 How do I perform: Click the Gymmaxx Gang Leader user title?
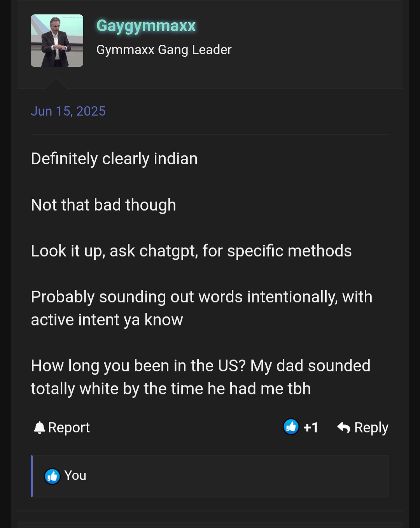[164, 50]
